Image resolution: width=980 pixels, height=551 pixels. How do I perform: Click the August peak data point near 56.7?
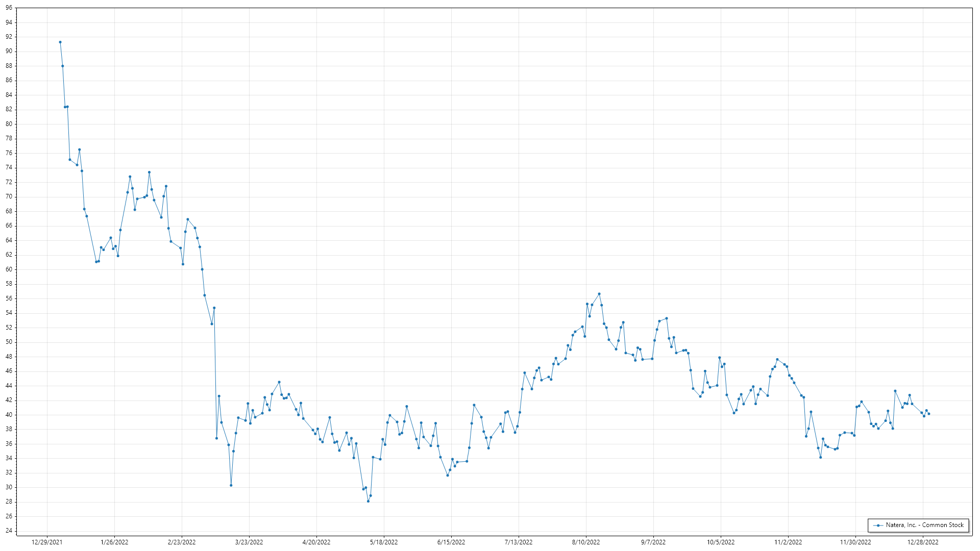599,294
